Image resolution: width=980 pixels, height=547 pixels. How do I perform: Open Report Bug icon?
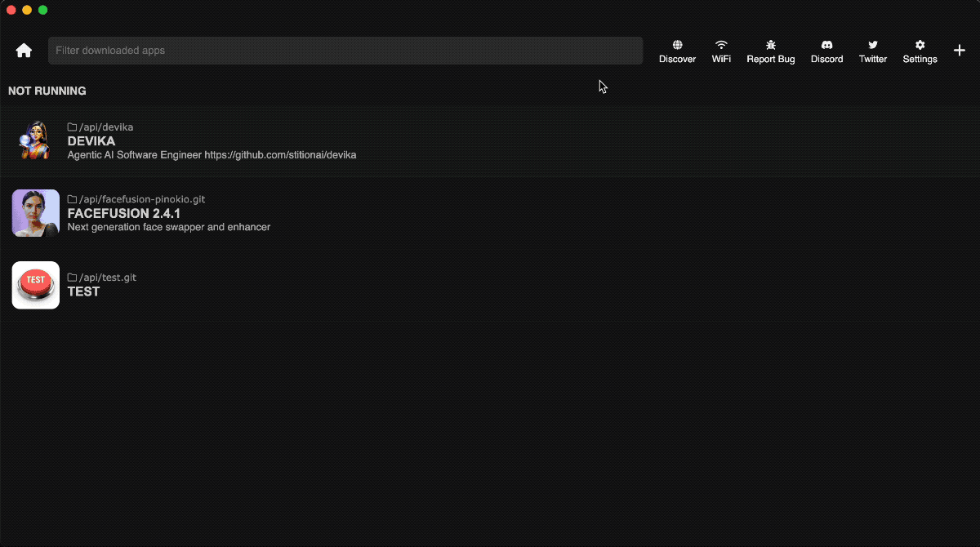(x=770, y=45)
